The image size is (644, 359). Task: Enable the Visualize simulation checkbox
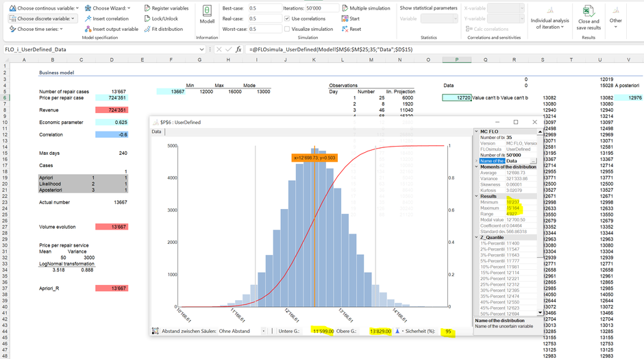point(286,29)
